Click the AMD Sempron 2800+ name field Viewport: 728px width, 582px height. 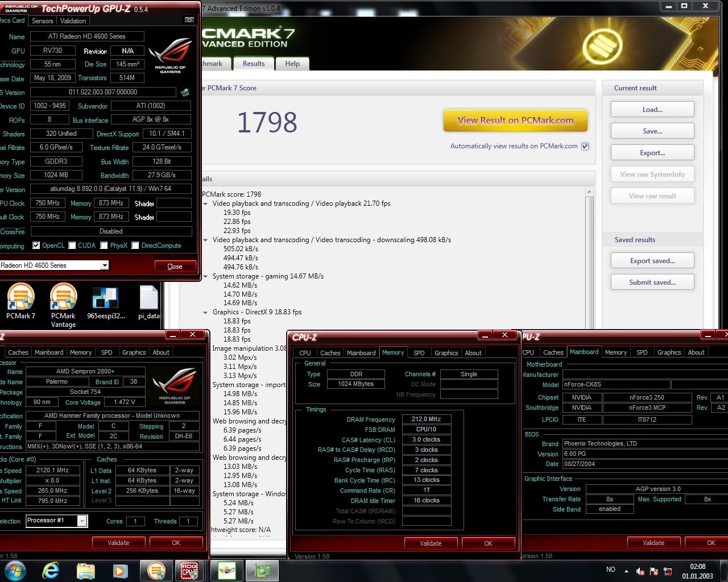tap(85, 372)
